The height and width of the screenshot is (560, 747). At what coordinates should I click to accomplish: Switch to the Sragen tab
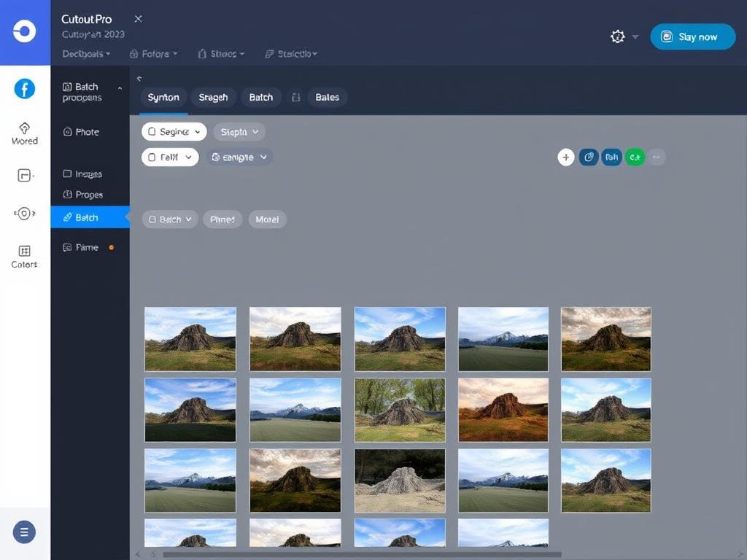coord(213,97)
